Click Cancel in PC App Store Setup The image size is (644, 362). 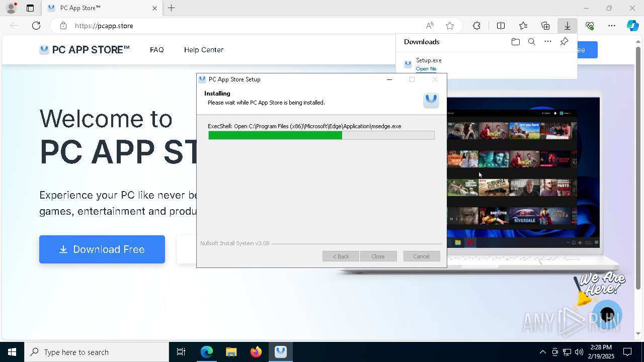[x=422, y=256]
